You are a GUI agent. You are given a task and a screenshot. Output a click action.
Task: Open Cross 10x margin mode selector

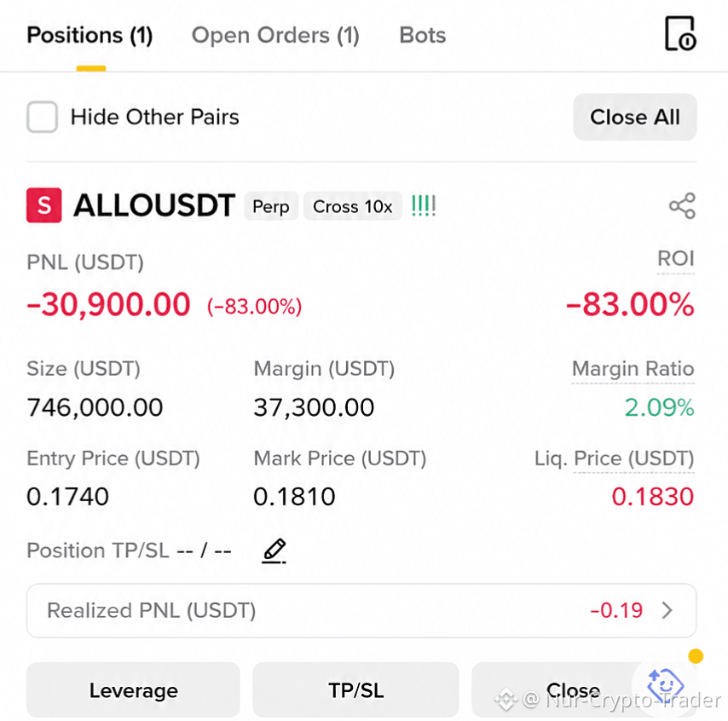click(352, 206)
